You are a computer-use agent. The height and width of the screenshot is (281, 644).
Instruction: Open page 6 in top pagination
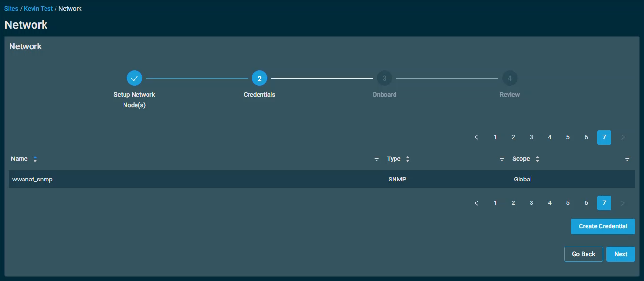click(586, 137)
